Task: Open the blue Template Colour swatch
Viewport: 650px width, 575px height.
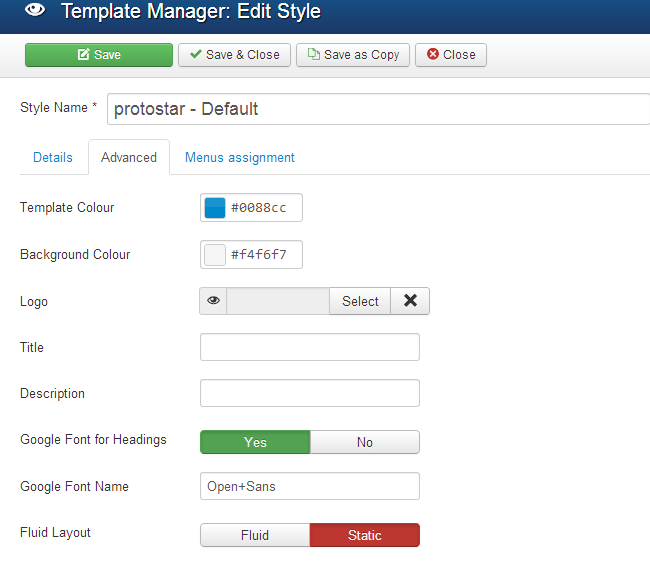Action: (x=215, y=208)
